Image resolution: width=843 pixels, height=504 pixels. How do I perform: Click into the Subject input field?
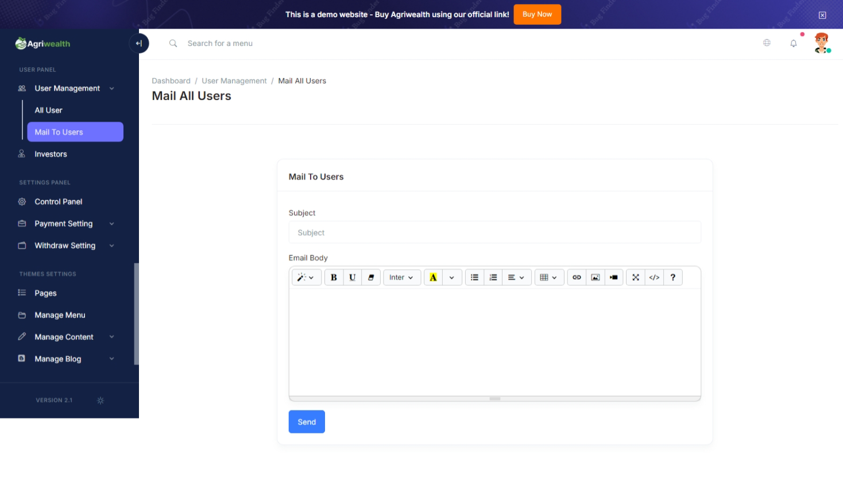tap(494, 232)
